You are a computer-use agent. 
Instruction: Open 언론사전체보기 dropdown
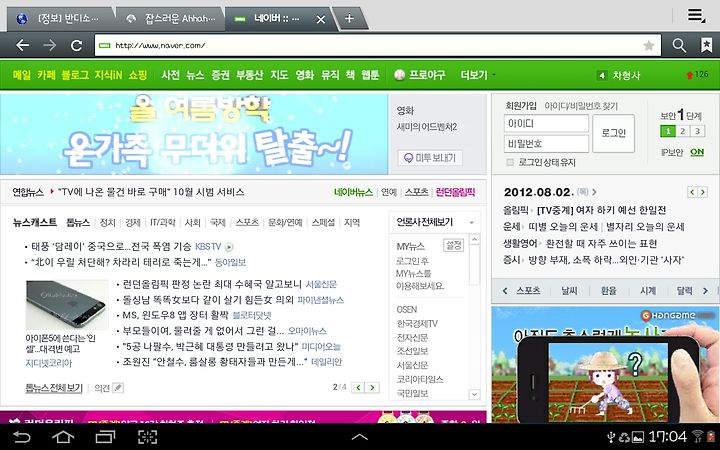coord(434,222)
